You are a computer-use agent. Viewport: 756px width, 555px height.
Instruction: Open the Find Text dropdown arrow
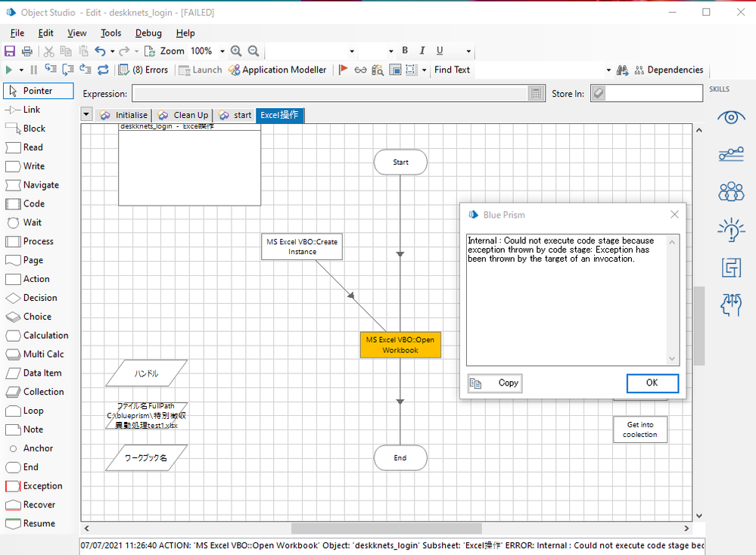608,70
